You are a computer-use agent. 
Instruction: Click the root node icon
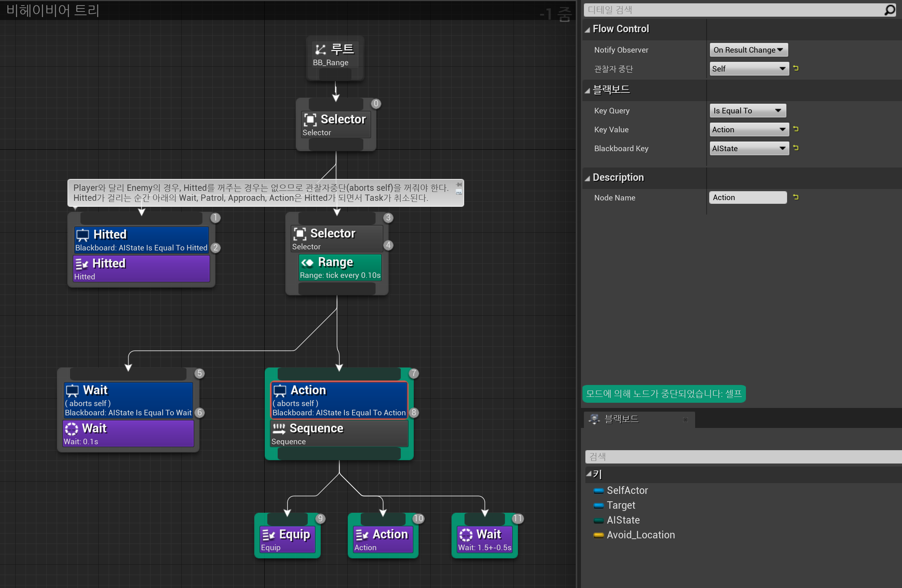tap(320, 49)
